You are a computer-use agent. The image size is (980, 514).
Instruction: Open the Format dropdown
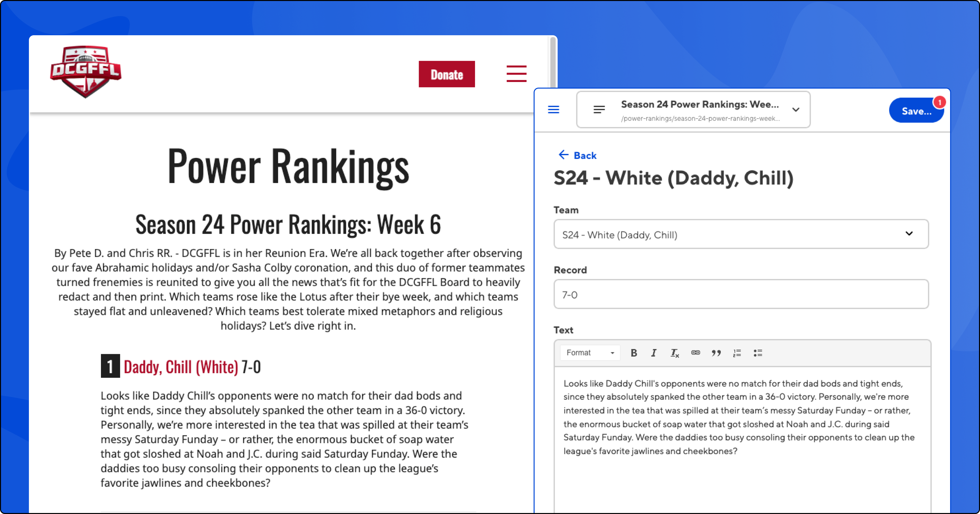(x=590, y=353)
